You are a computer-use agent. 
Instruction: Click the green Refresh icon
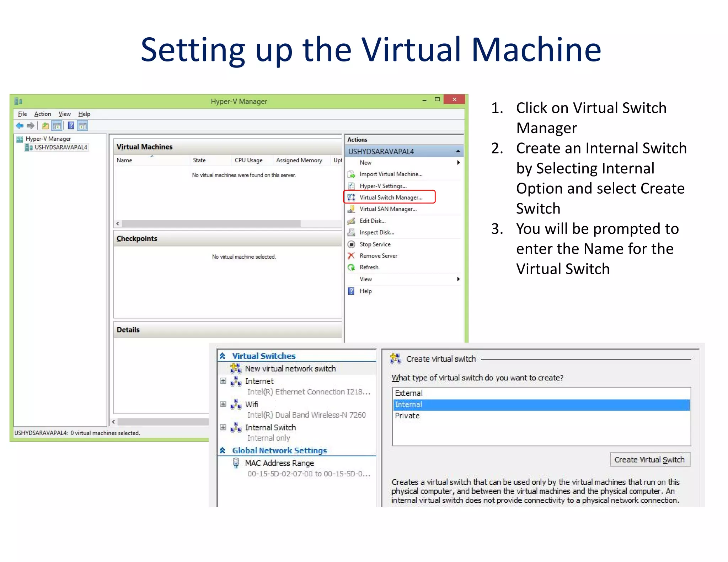pos(351,267)
